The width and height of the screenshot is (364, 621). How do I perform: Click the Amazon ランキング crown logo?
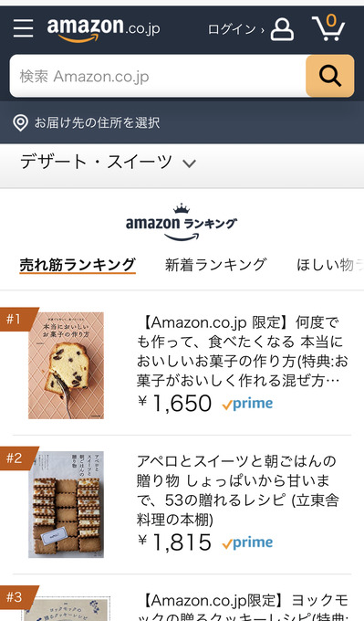[x=182, y=223]
